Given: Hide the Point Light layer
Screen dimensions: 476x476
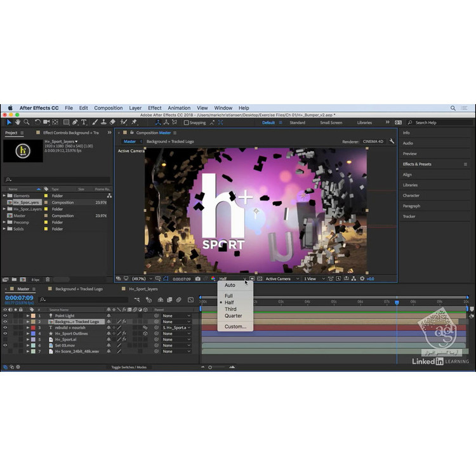Looking at the screenshot, I should click(5, 315).
